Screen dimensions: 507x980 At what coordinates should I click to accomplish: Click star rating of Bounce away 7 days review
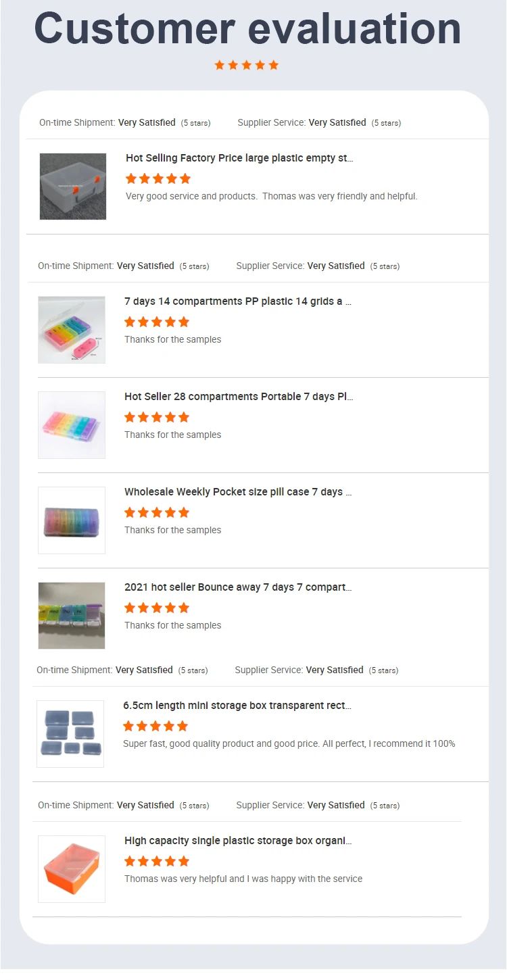[157, 608]
